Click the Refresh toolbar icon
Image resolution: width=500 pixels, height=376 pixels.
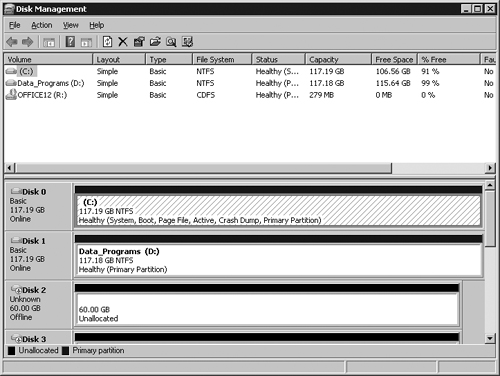click(107, 42)
